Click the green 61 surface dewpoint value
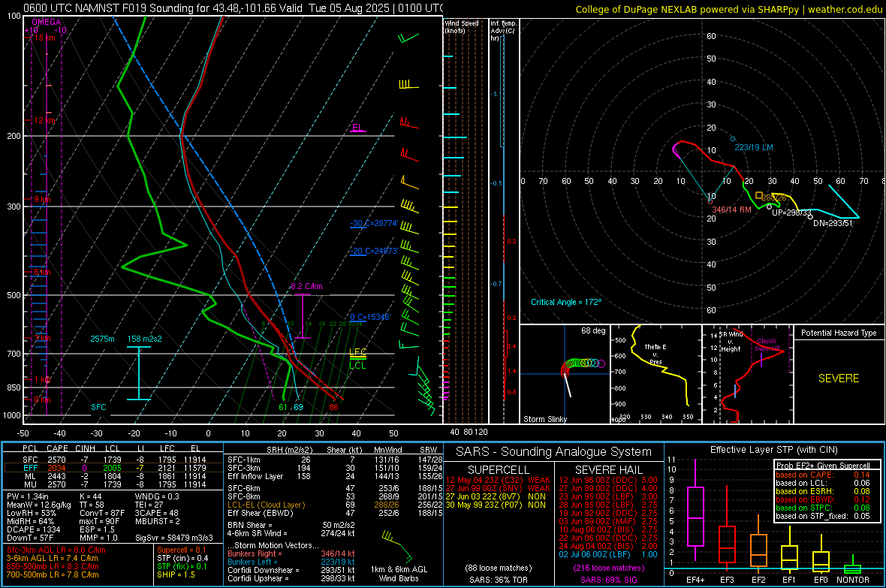 pos(284,407)
